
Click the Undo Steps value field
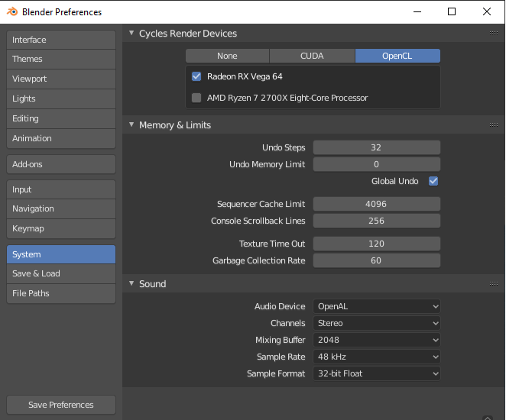377,147
